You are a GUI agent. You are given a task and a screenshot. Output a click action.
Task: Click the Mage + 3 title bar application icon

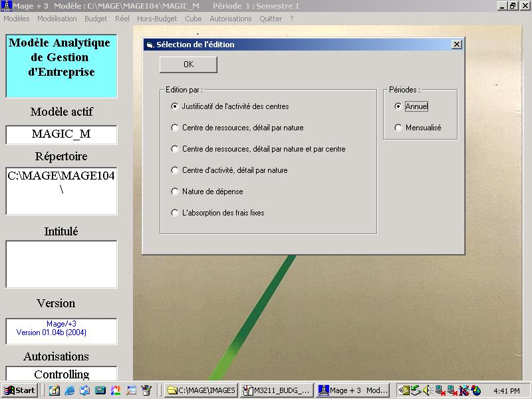click(x=6, y=6)
